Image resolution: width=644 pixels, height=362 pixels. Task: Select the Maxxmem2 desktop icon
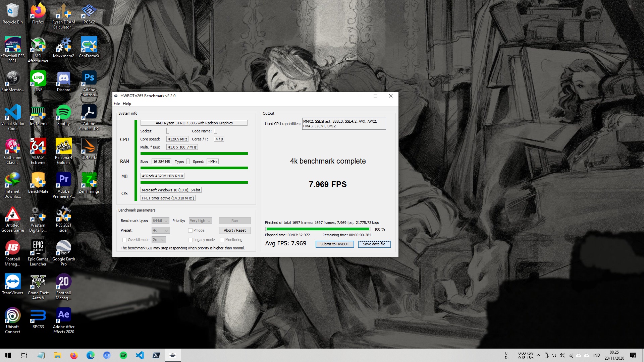click(63, 48)
